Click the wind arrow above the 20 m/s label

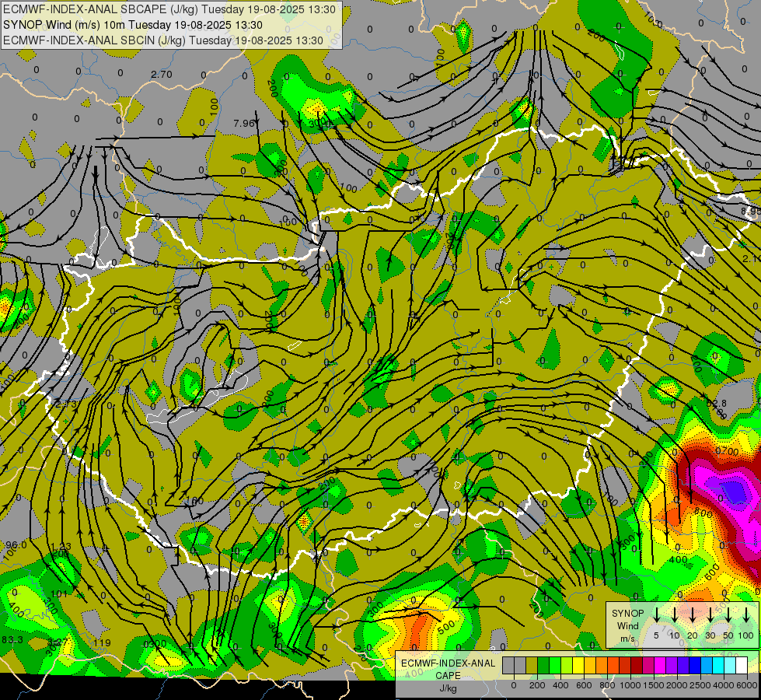[x=693, y=615]
